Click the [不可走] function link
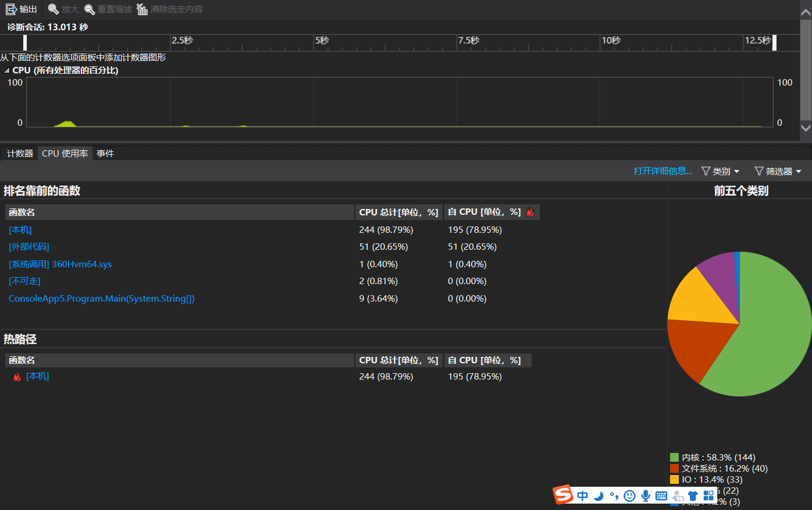This screenshot has height=510, width=812. pos(24,281)
